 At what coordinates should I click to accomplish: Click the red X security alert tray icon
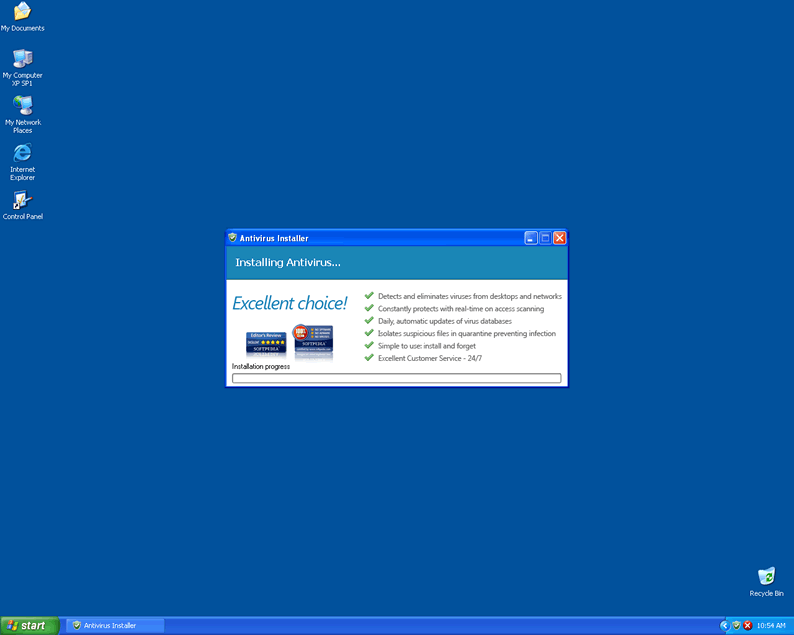[747, 625]
